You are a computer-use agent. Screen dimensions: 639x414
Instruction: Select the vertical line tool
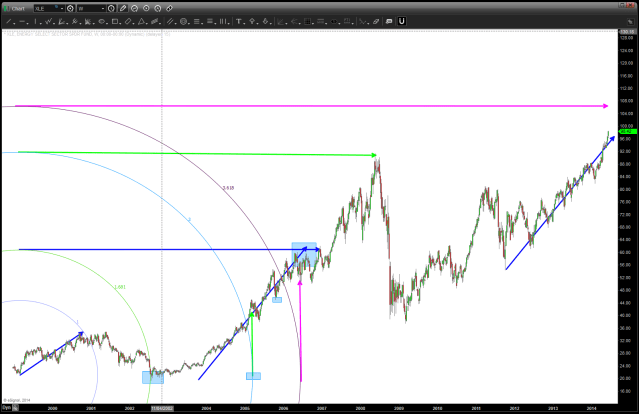pyautogui.click(x=35, y=21)
